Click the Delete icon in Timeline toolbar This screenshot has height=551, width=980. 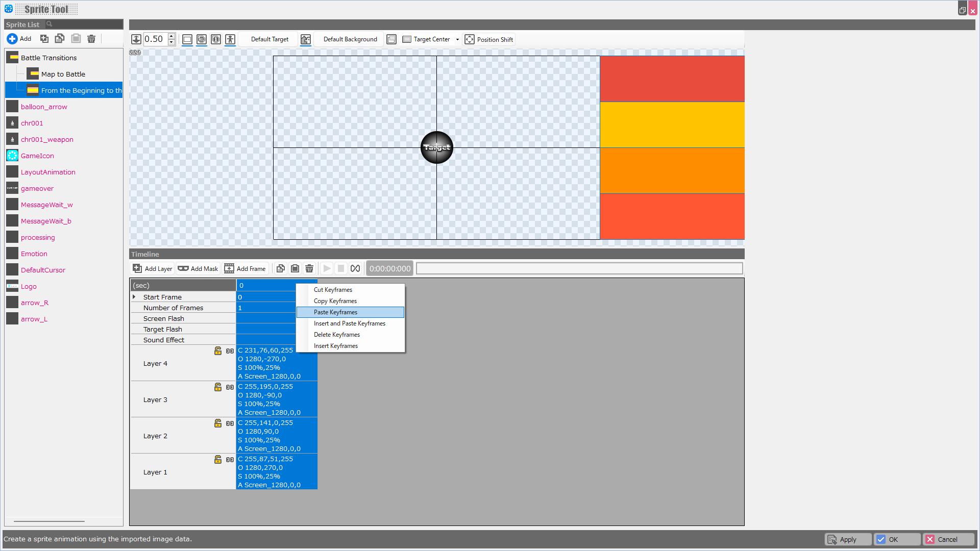[309, 268]
